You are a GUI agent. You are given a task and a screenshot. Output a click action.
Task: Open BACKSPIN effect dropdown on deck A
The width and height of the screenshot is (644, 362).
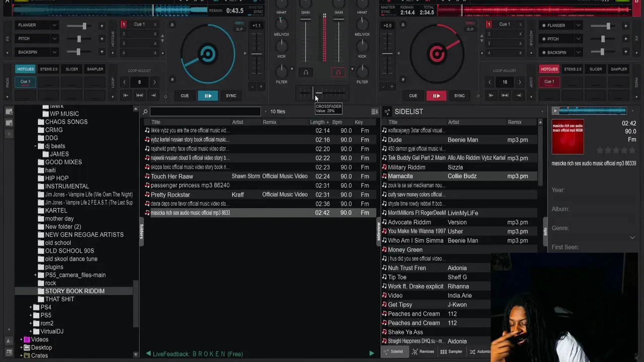pyautogui.click(x=54, y=52)
